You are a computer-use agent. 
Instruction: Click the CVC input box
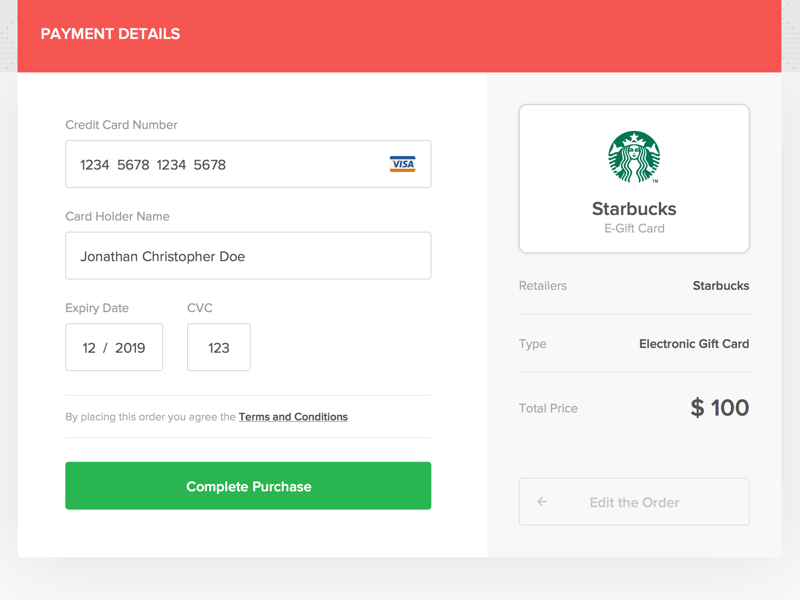pyautogui.click(x=219, y=348)
